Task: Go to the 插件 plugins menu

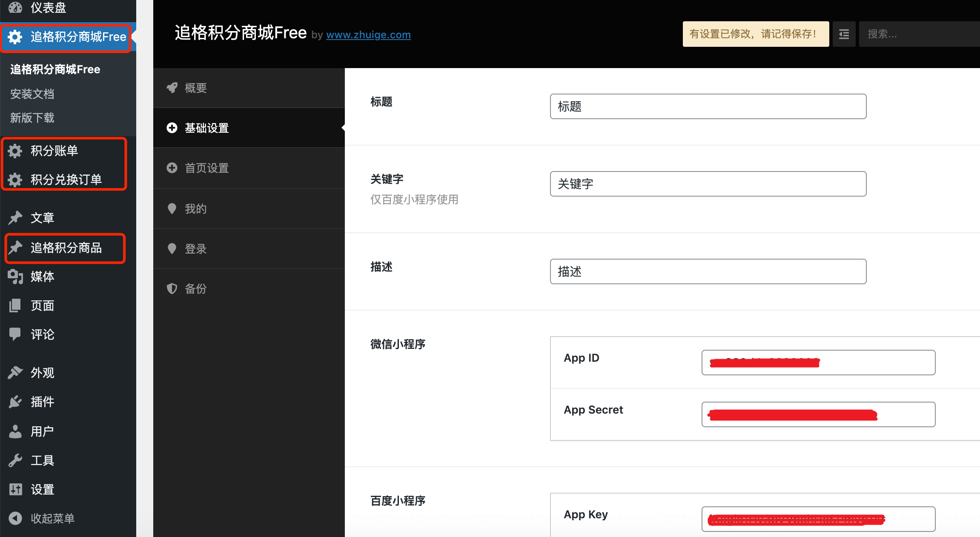Action: click(x=68, y=401)
